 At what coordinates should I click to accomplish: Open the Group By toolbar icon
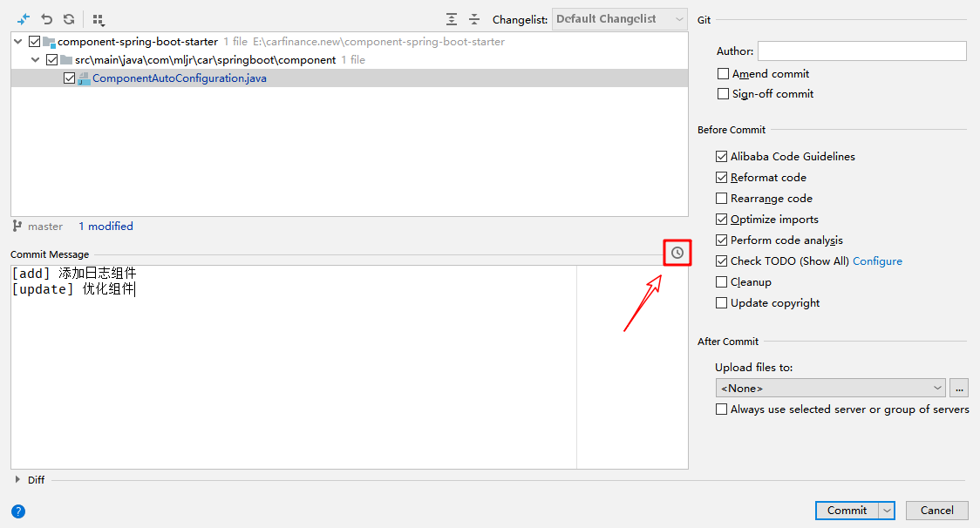click(x=99, y=19)
